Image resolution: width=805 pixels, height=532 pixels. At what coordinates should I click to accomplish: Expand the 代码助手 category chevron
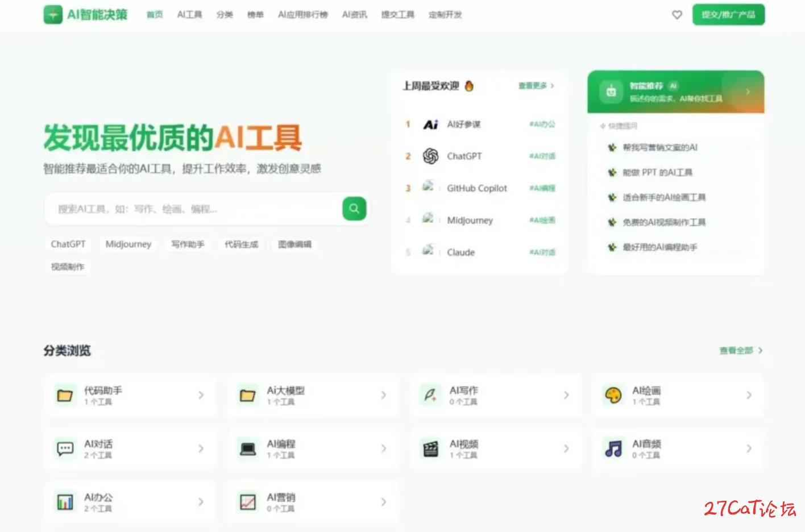tap(201, 395)
